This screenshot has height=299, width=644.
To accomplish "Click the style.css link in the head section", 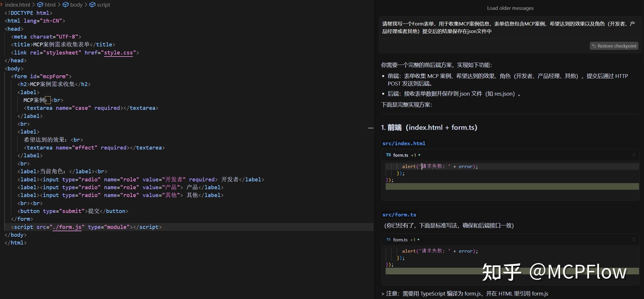I will point(119,53).
